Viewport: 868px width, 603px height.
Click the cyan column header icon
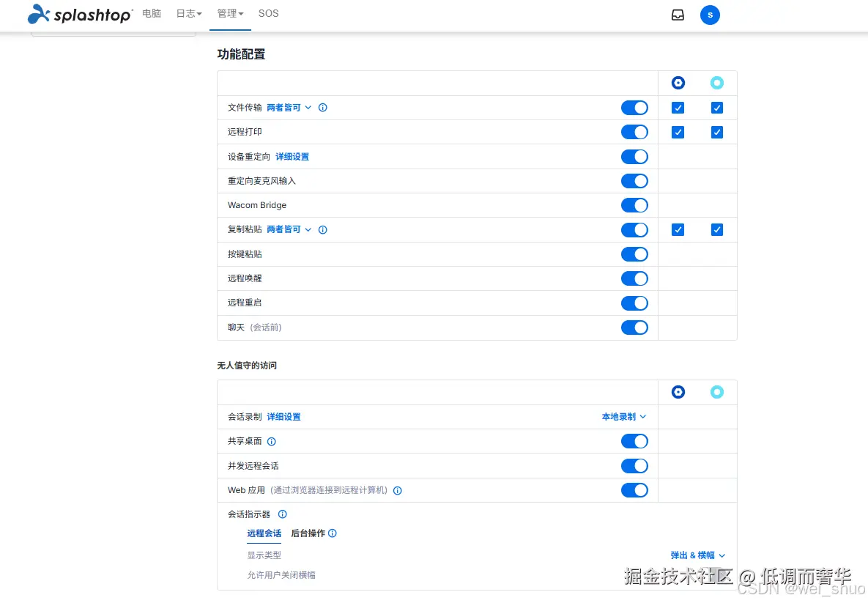click(716, 83)
